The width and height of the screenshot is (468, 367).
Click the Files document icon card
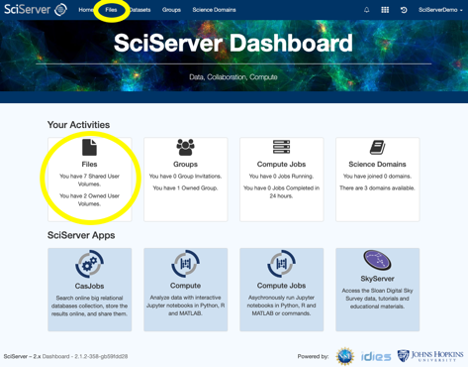point(89,147)
